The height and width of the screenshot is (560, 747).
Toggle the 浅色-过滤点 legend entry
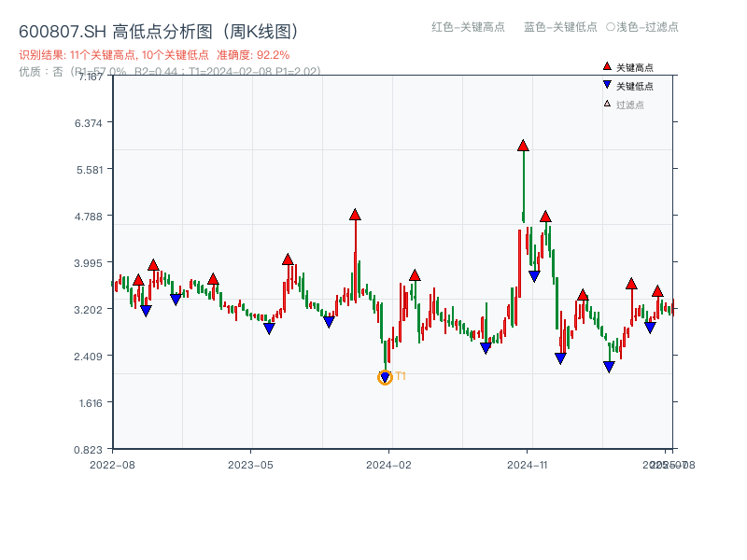click(646, 28)
